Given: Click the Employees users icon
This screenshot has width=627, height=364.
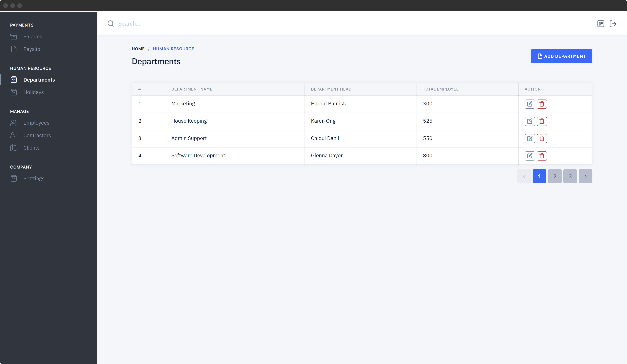Looking at the screenshot, I should pos(14,123).
